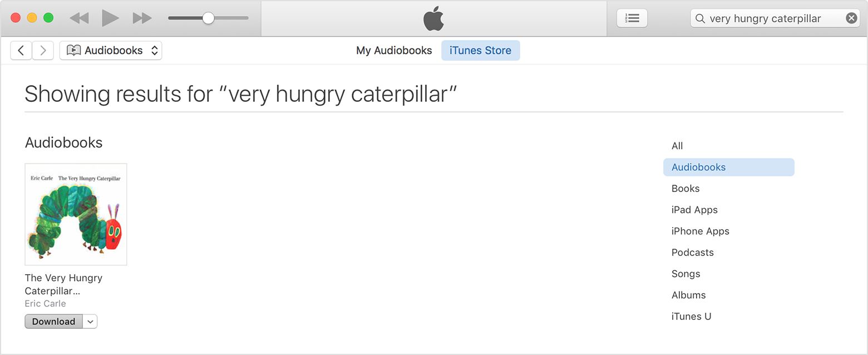Click in the search input field
Screen dimensions: 868x355
click(x=773, y=18)
